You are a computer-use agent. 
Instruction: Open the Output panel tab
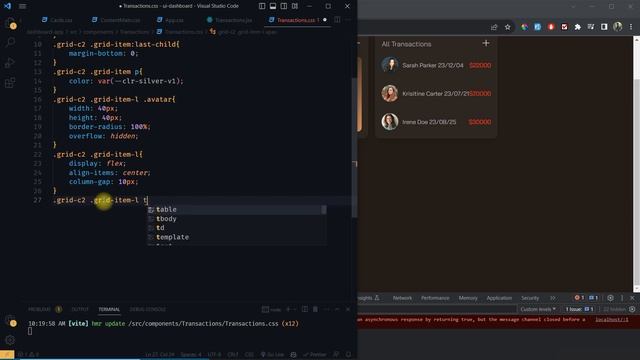[x=80, y=309]
